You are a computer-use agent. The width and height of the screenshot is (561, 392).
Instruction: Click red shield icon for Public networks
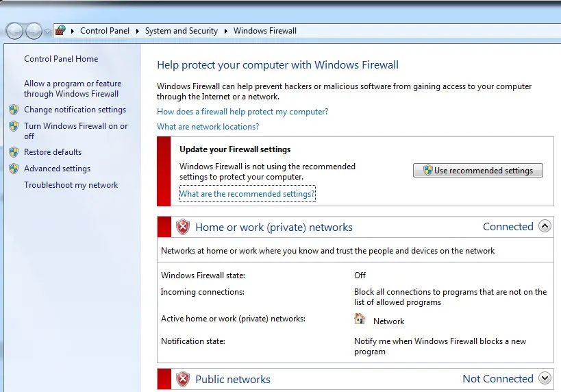pos(183,379)
